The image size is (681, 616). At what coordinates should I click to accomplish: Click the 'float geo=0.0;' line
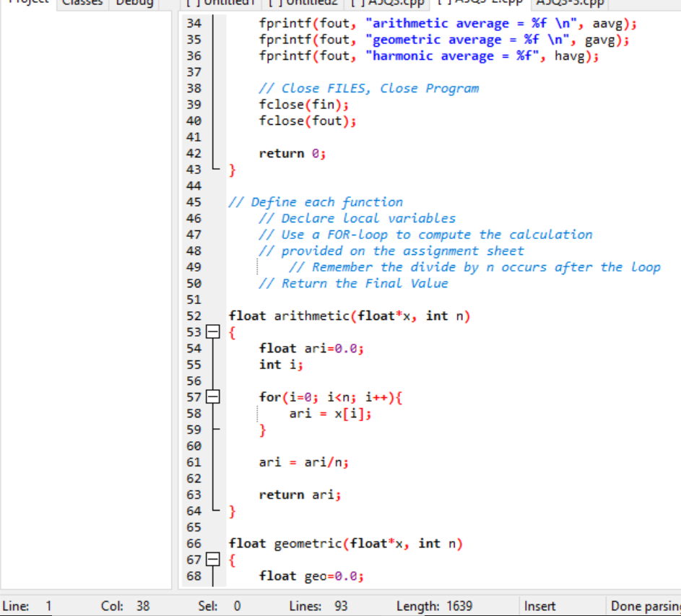click(x=311, y=576)
